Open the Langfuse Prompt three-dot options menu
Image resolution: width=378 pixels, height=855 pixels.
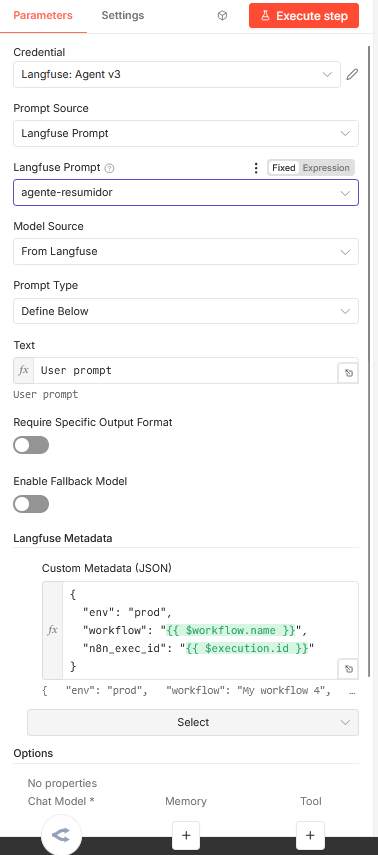pyautogui.click(x=256, y=168)
